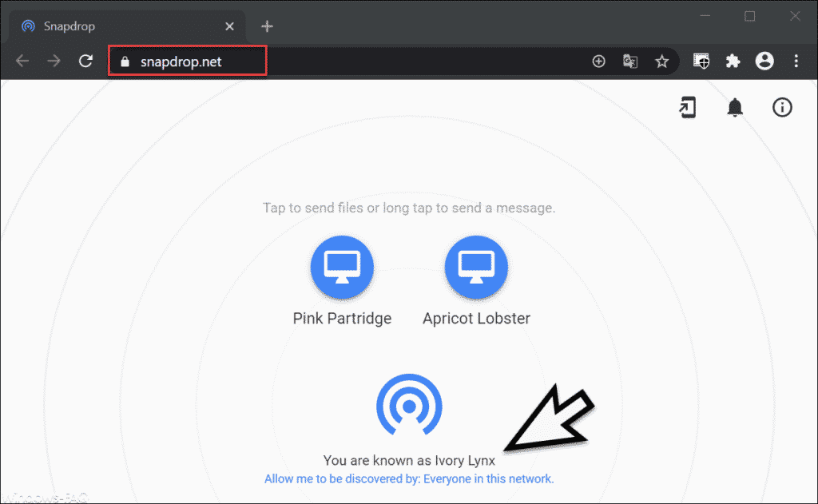Open the Extensions puzzle icon
Screen dimensions: 818x504
(733, 61)
